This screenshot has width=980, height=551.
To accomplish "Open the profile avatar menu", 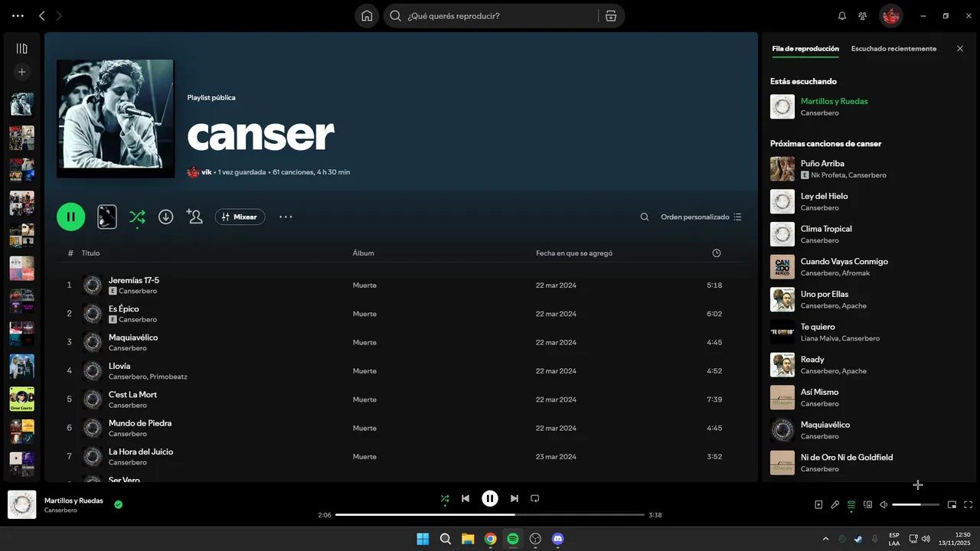I will [x=890, y=16].
